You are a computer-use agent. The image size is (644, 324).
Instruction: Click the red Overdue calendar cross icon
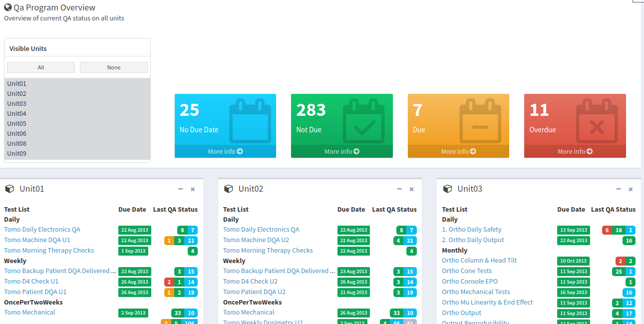(x=597, y=121)
